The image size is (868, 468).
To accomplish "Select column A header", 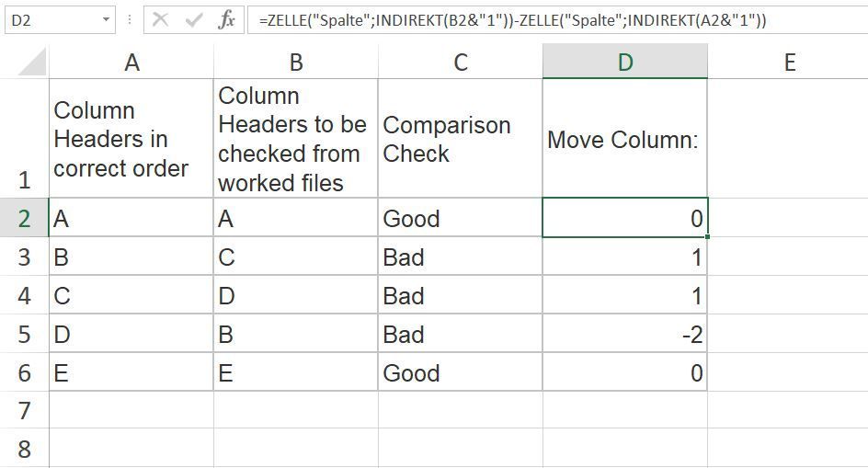I will coord(131,62).
